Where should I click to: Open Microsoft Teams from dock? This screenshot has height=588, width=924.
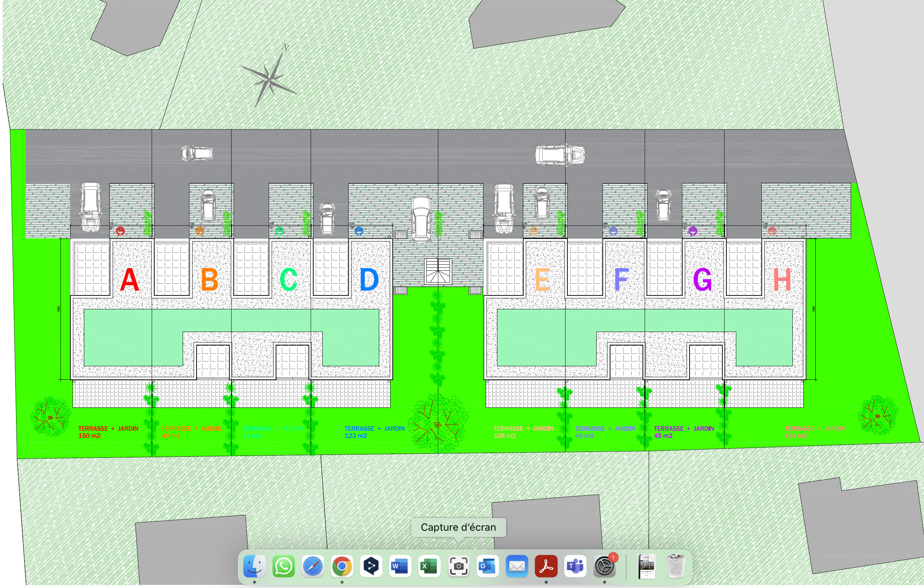point(575,566)
